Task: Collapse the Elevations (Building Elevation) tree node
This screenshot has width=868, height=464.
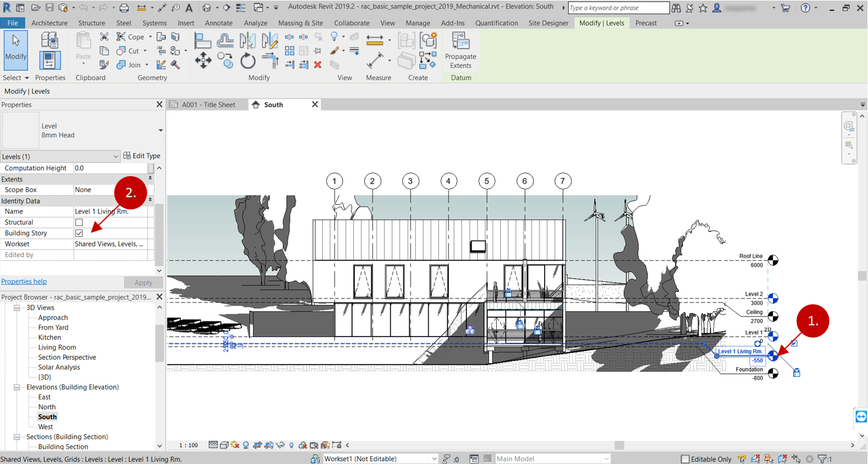Action: pyautogui.click(x=18, y=387)
